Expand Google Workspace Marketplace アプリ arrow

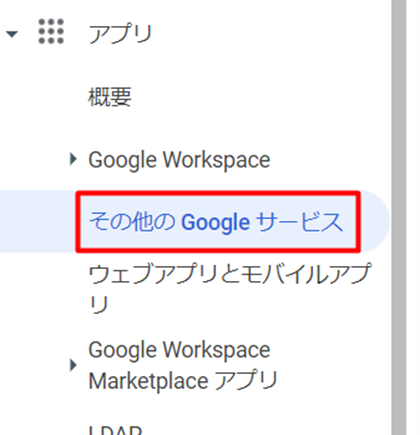coord(73,365)
